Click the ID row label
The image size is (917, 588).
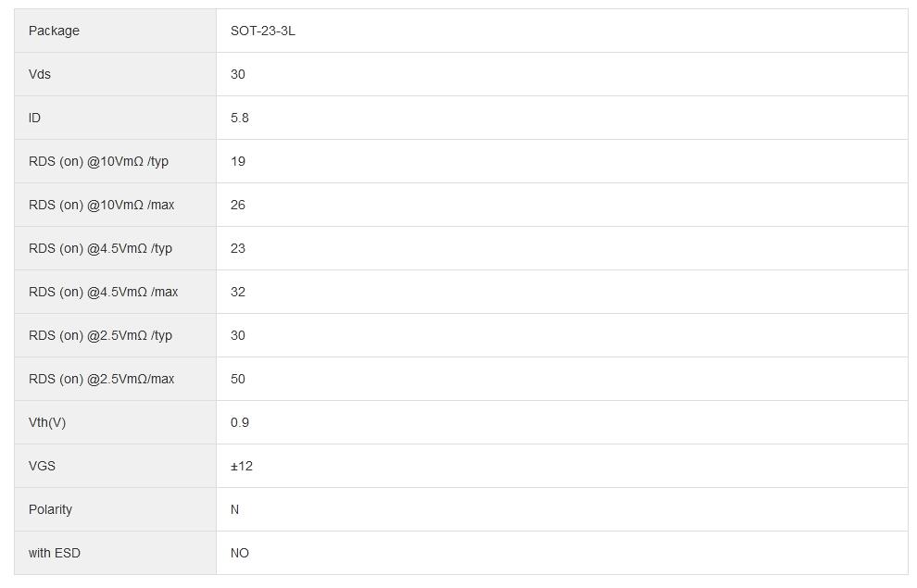pyautogui.click(x=35, y=118)
